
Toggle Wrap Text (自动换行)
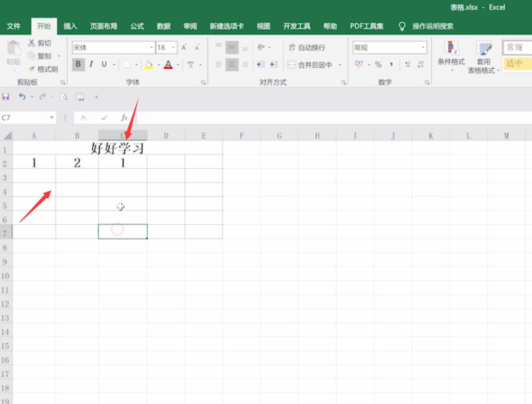307,47
